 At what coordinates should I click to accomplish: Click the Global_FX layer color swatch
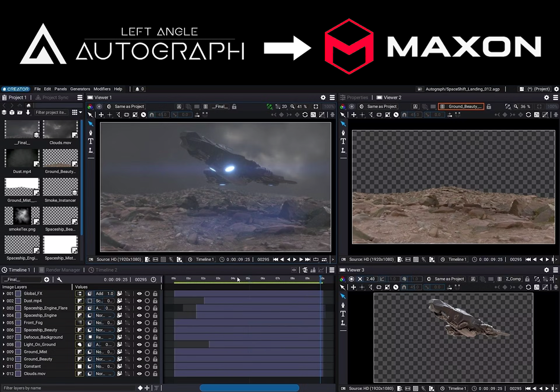18,294
